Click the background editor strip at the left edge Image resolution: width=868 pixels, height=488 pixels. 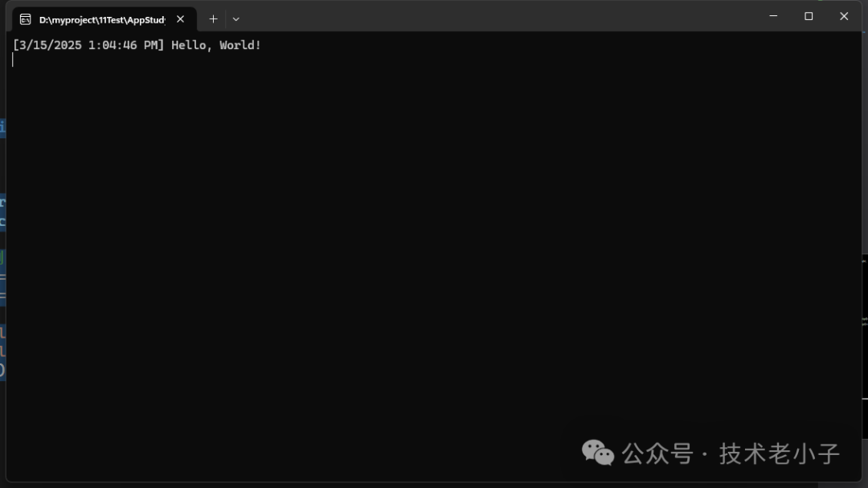click(x=2, y=249)
